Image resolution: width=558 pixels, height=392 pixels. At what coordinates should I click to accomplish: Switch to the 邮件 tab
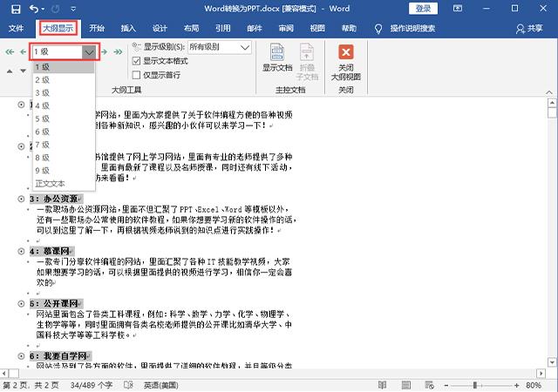click(255, 28)
